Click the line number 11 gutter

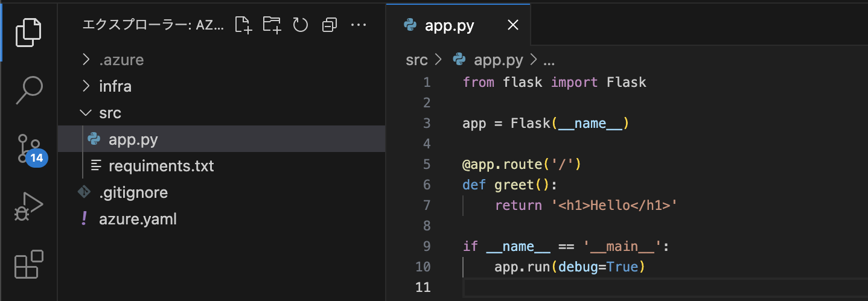click(423, 287)
